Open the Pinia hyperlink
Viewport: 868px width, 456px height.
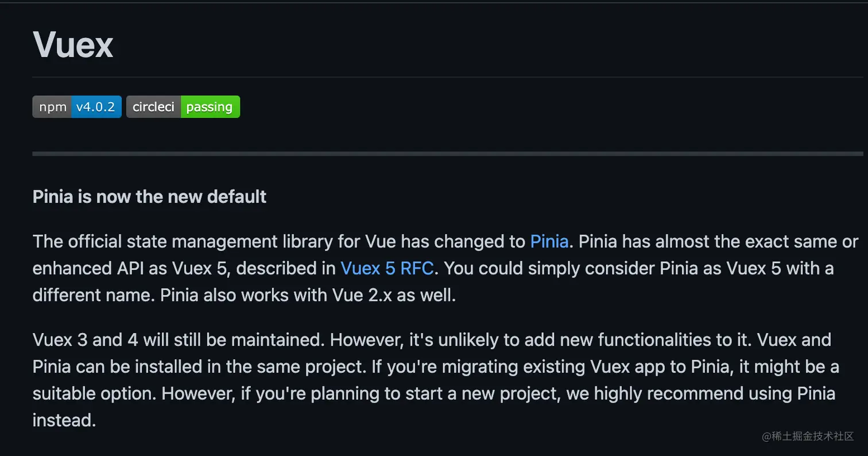tap(549, 241)
